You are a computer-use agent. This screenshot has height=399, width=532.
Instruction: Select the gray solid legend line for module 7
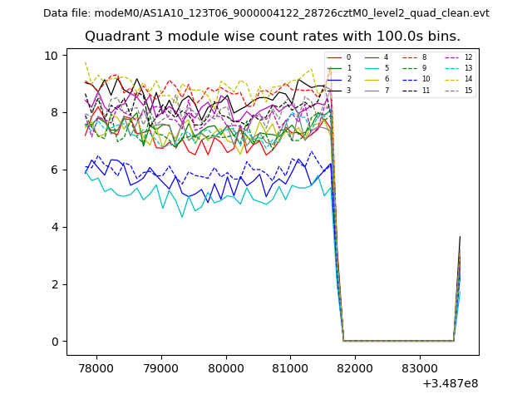pos(372,90)
